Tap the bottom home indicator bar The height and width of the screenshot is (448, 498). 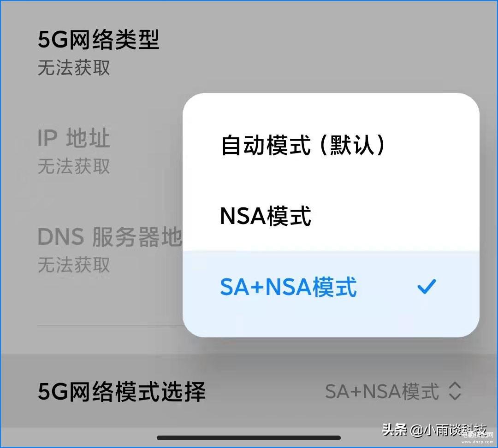[x=249, y=438]
